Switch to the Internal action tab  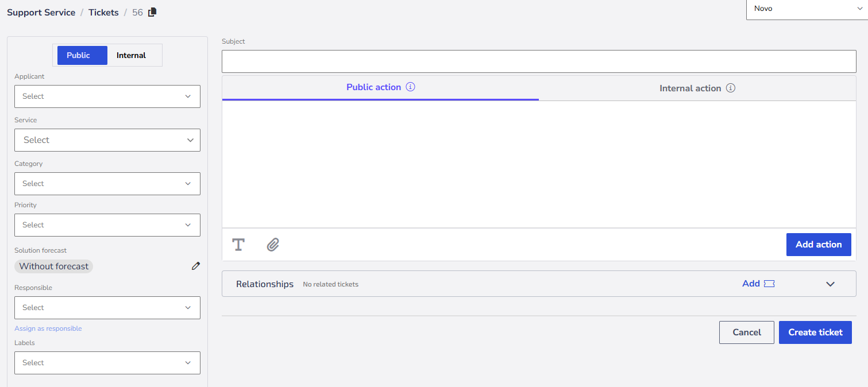pos(697,88)
